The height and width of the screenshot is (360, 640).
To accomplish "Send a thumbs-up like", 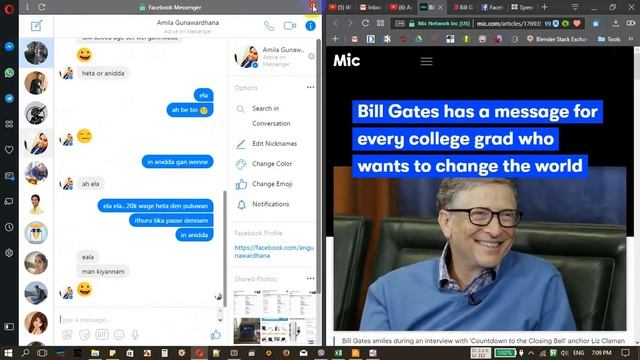I will [216, 335].
